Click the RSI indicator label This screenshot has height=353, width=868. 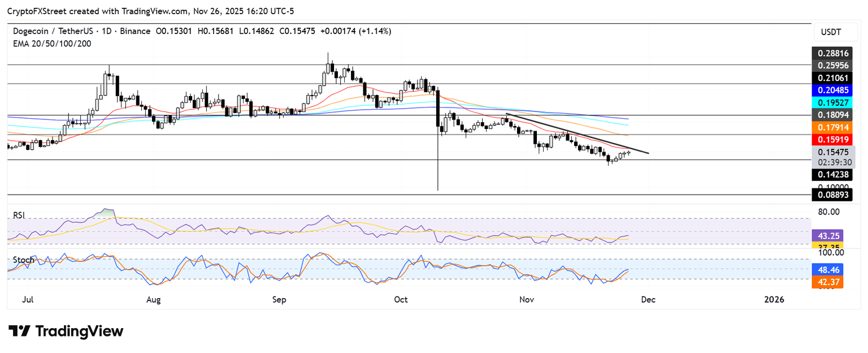19,216
